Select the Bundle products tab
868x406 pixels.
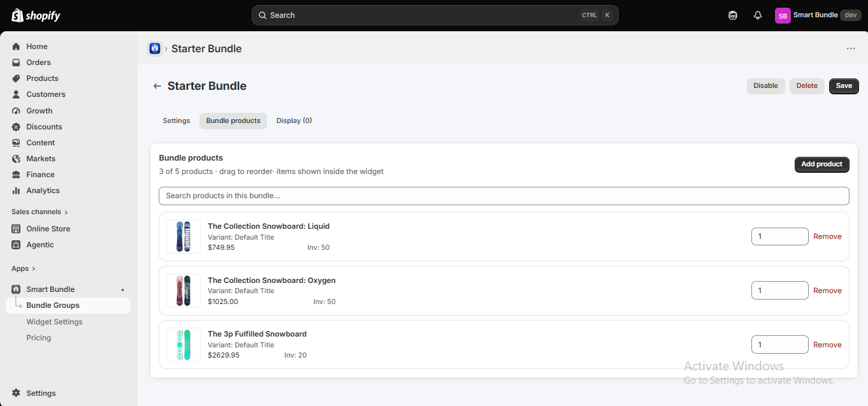point(233,120)
